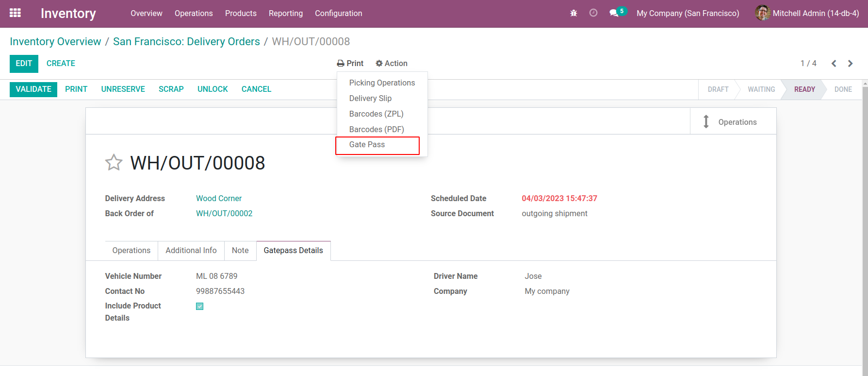
Task: Select Picking Operations from Print menu
Action: click(x=382, y=83)
